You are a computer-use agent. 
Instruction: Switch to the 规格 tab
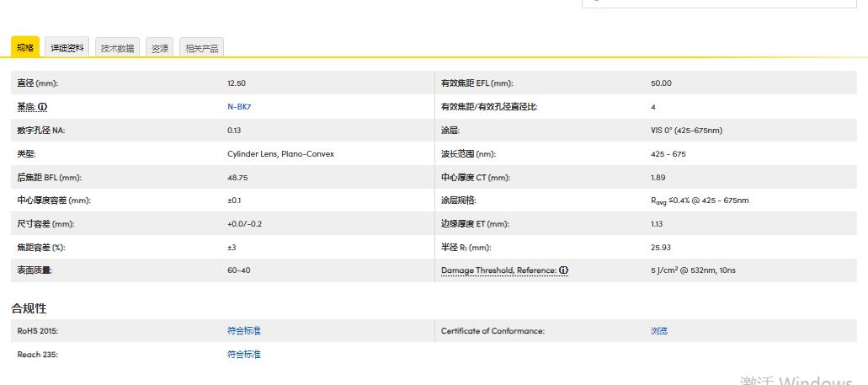[25, 48]
